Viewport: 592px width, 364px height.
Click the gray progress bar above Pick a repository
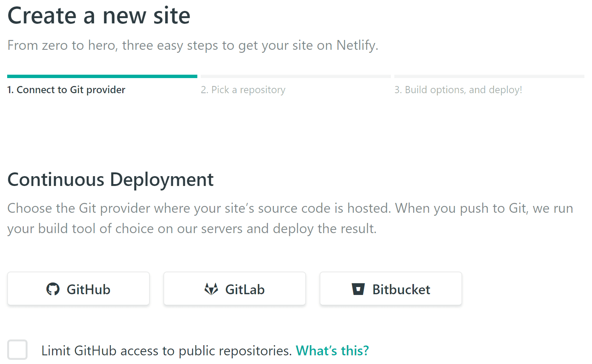tap(295, 77)
